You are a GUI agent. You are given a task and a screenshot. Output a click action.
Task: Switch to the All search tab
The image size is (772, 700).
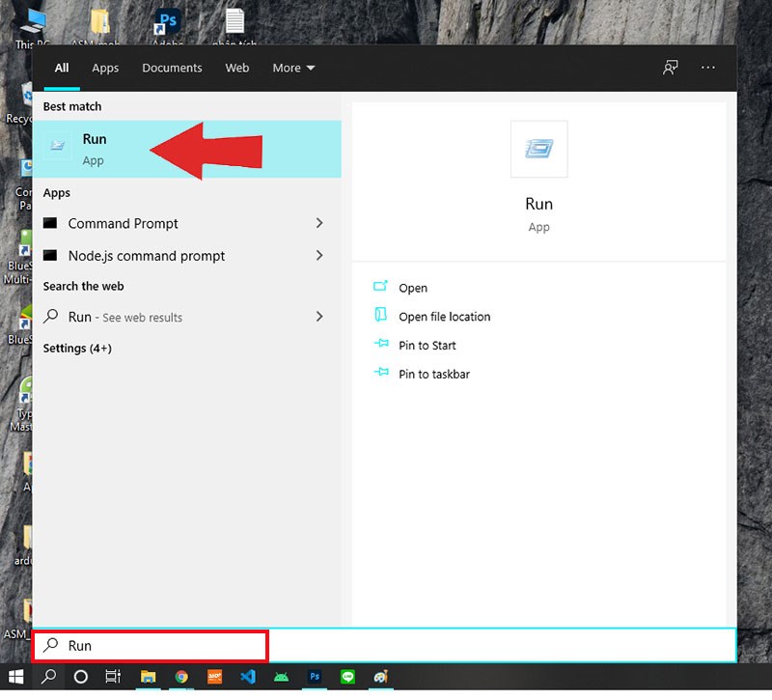[x=62, y=68]
